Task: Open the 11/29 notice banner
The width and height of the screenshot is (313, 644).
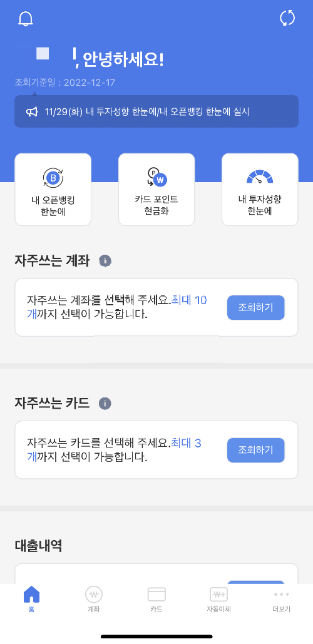Action: click(x=156, y=111)
